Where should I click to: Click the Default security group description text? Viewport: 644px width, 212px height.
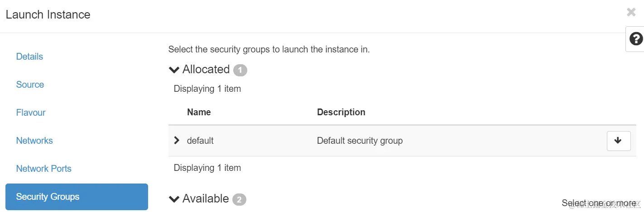360,141
